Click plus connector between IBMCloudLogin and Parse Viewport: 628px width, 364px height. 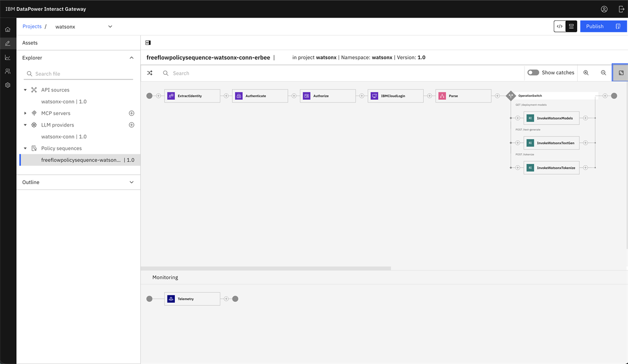pyautogui.click(x=430, y=96)
